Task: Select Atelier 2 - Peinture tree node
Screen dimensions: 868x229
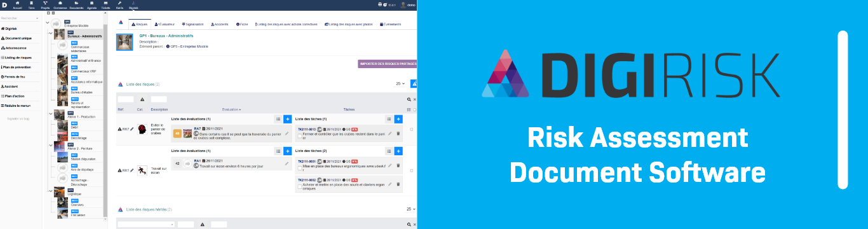Action: click(x=80, y=148)
